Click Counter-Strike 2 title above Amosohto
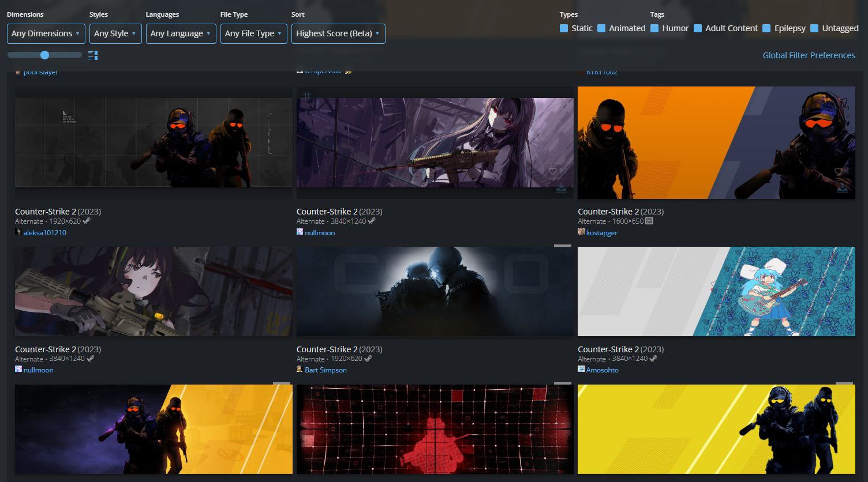The image size is (868, 482). pyautogui.click(x=608, y=349)
